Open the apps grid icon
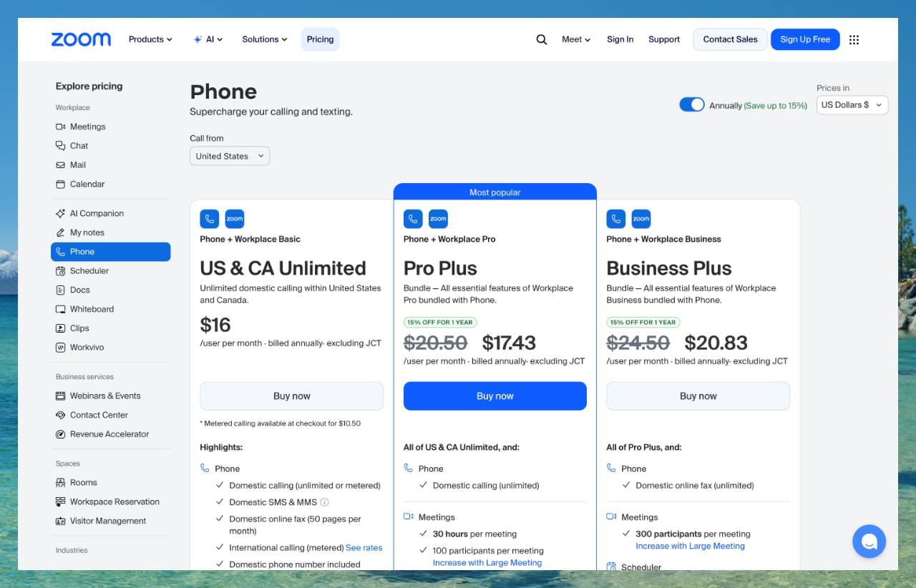This screenshot has height=588, width=916. (854, 40)
